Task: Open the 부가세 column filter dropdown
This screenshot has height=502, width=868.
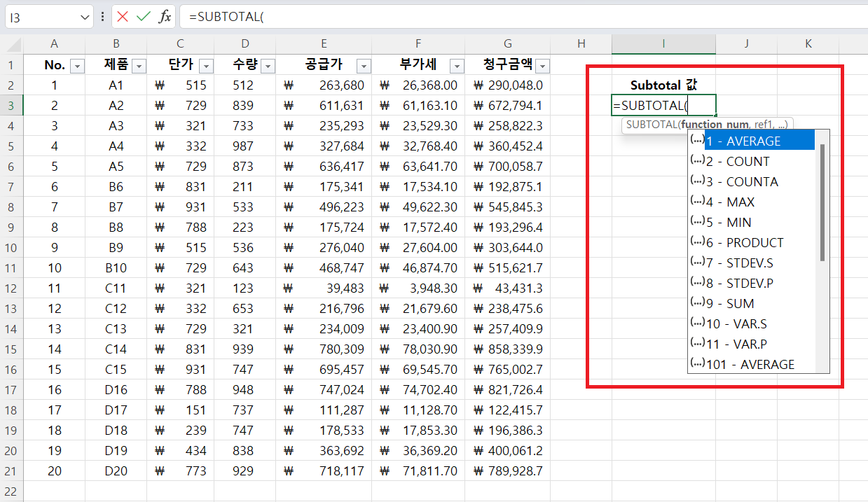Action: pos(457,66)
